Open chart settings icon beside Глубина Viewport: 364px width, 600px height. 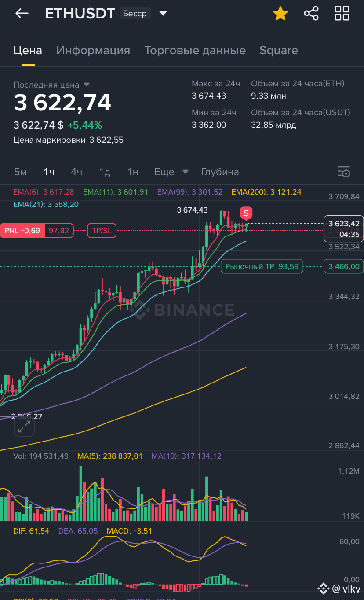(344, 172)
